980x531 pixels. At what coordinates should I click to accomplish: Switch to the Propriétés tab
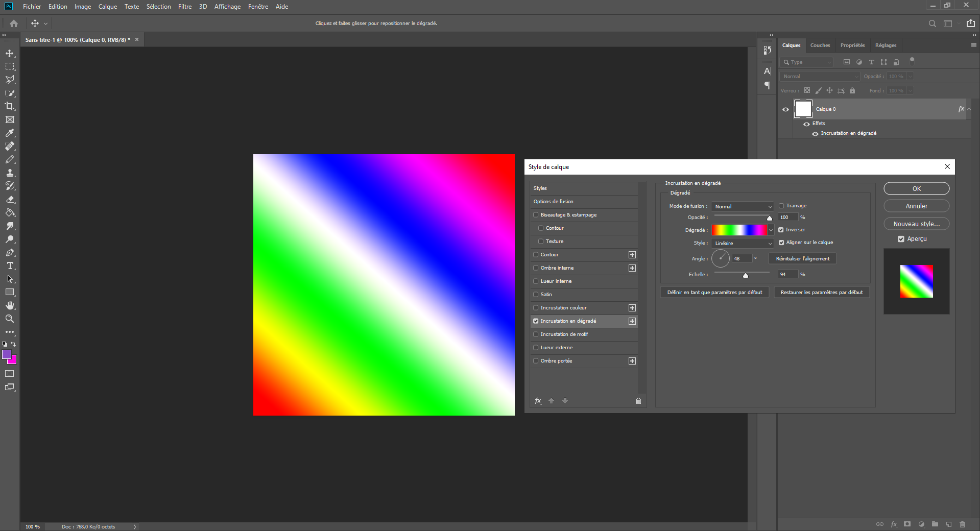[x=852, y=45]
